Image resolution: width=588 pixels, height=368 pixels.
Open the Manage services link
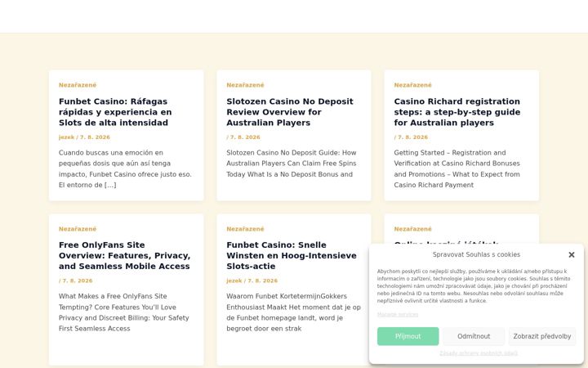pos(398,315)
